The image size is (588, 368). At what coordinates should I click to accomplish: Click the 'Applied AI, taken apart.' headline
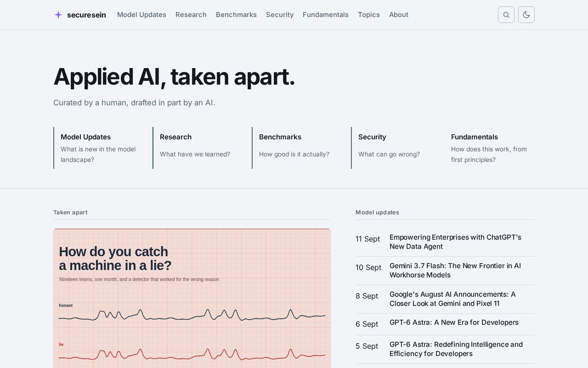click(x=174, y=77)
